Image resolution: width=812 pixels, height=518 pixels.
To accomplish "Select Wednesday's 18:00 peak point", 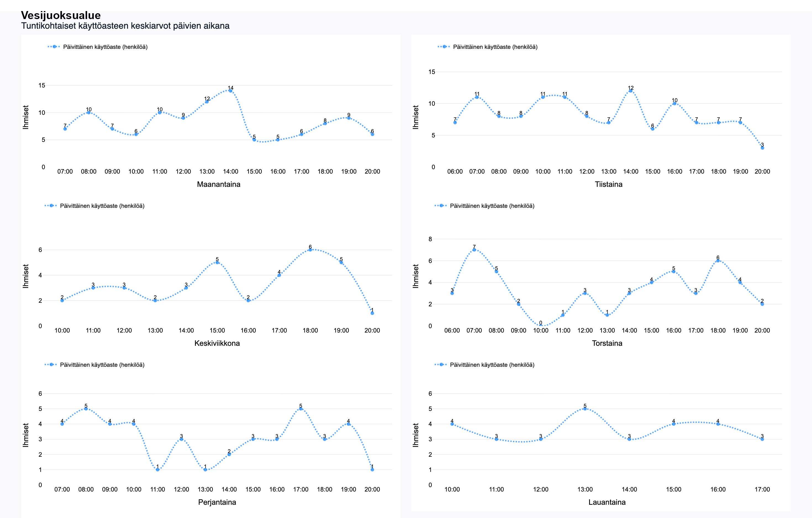I will pyautogui.click(x=310, y=250).
